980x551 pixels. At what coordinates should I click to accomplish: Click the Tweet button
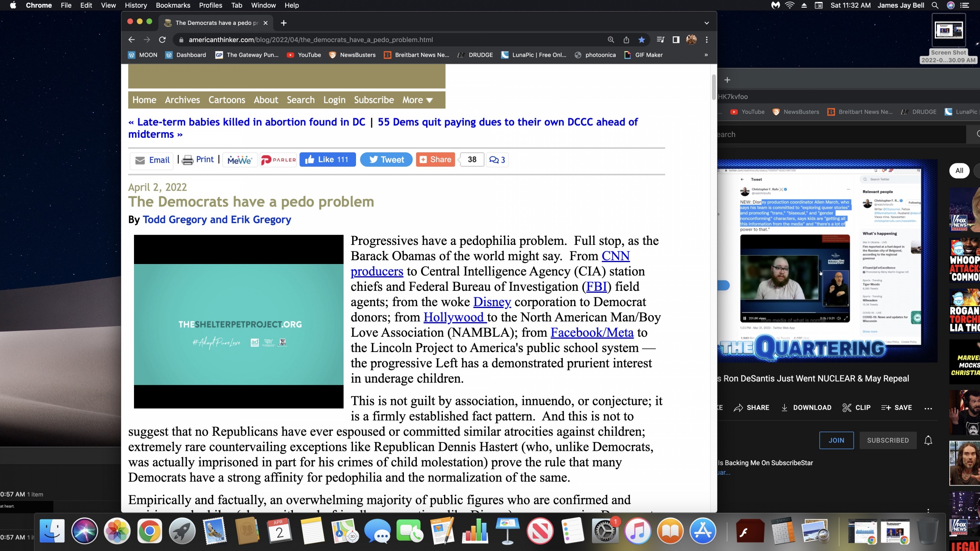[386, 160]
